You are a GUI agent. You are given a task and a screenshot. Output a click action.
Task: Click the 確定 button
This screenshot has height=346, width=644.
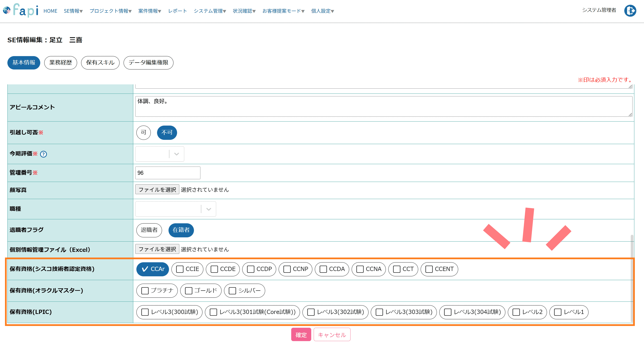coord(301,334)
